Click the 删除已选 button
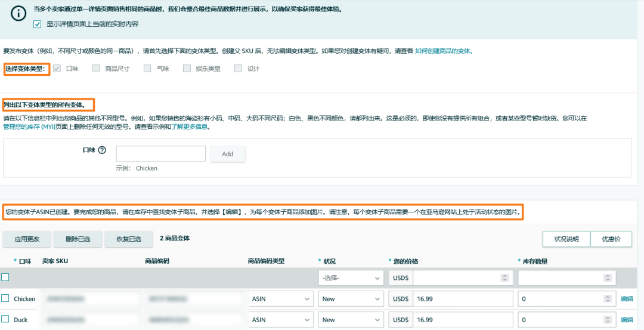 pyautogui.click(x=78, y=239)
